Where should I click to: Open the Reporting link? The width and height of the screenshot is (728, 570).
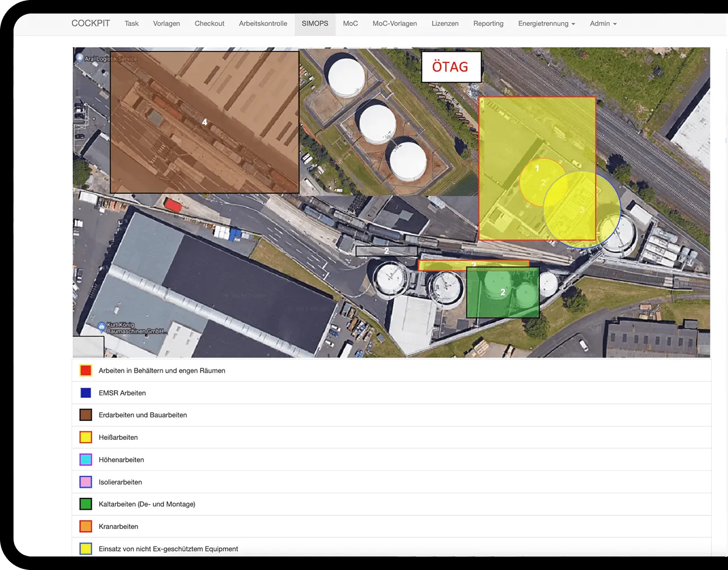(x=488, y=24)
